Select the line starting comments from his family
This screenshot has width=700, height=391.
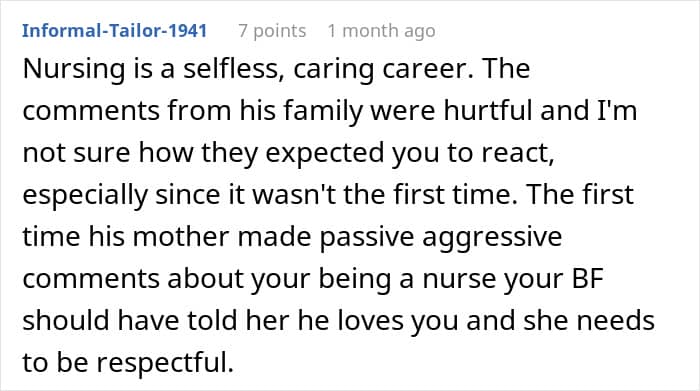click(329, 110)
